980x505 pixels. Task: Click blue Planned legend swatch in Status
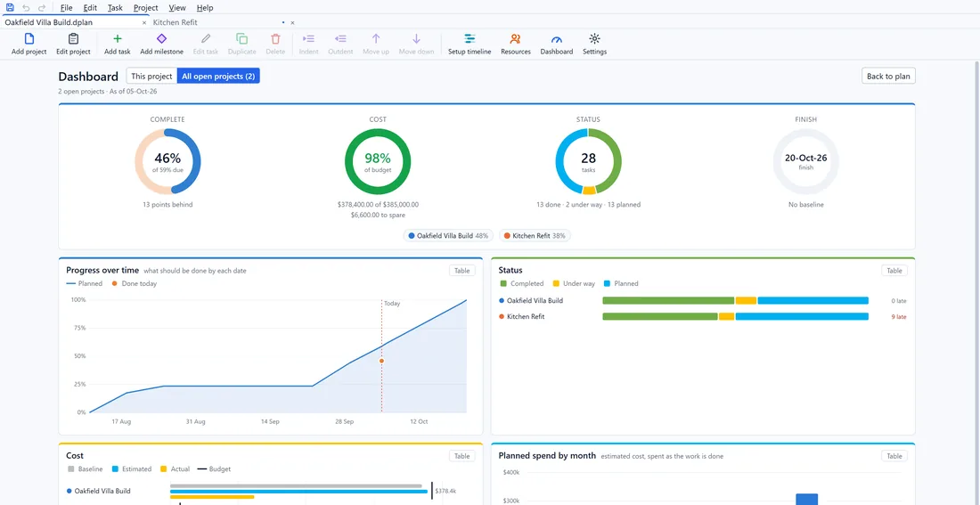pos(608,284)
